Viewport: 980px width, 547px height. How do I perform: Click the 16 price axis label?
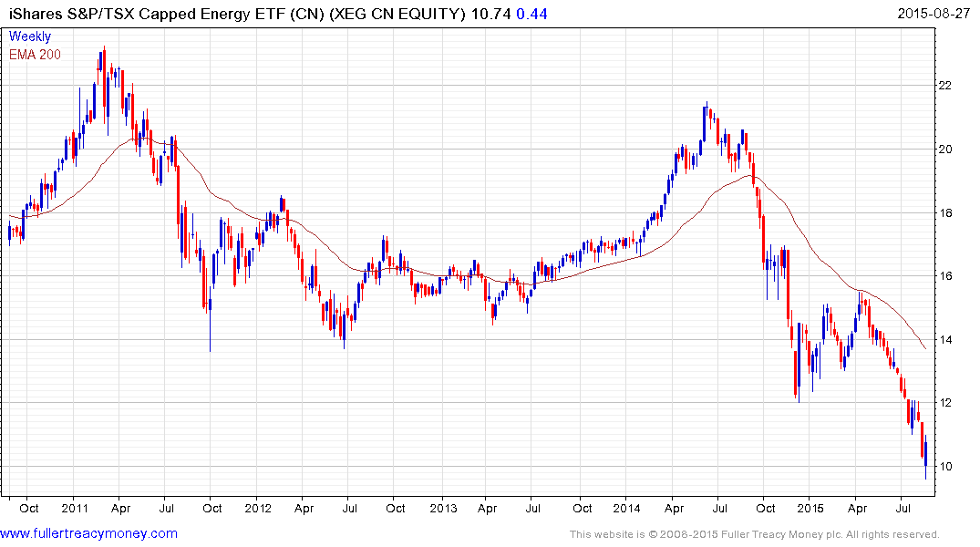945,275
